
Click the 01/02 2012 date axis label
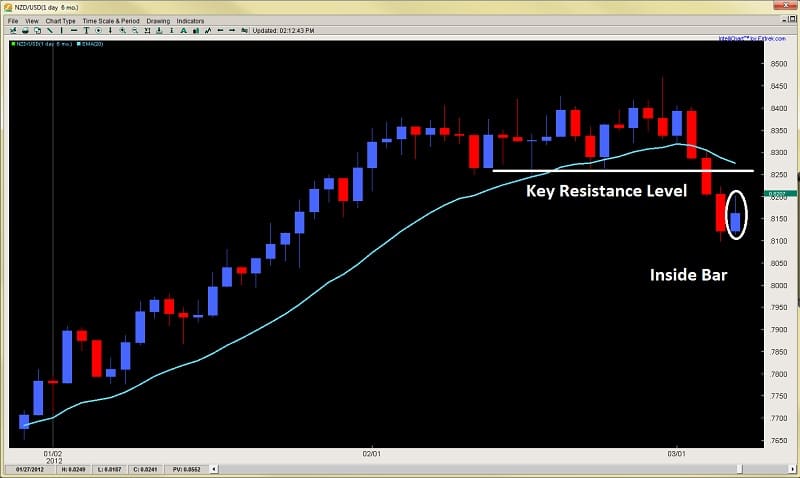pyautogui.click(x=53, y=457)
